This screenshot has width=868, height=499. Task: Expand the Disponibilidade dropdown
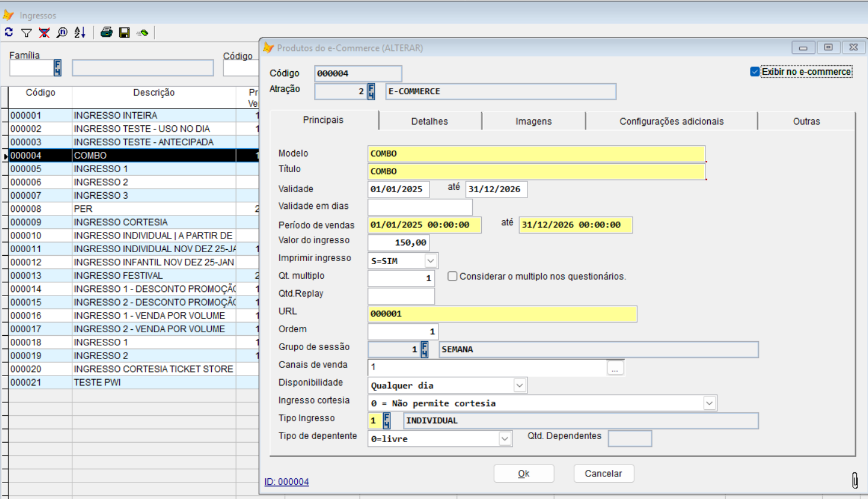(519, 386)
